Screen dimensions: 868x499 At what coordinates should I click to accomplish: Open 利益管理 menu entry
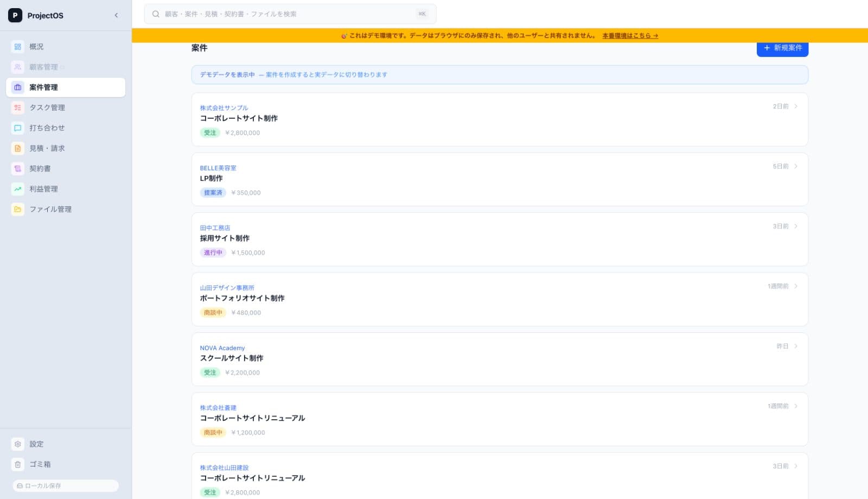[66, 189]
